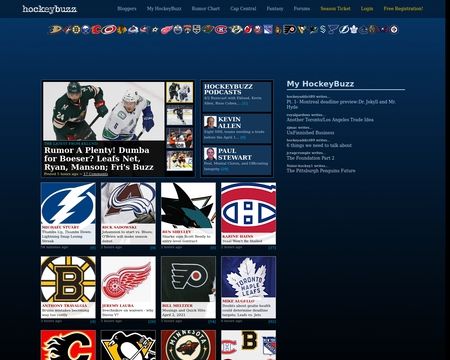Open the 17 Comments link
The image size is (450, 360).
95,174
